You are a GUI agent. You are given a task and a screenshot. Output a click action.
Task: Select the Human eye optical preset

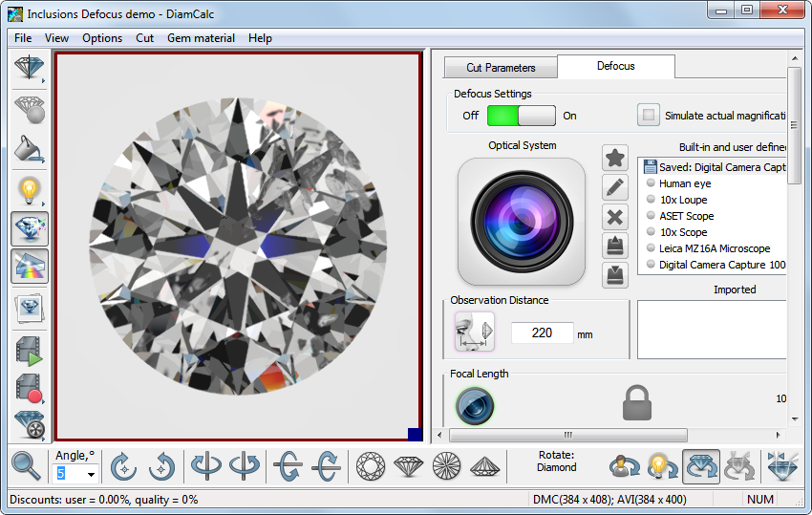(x=686, y=183)
